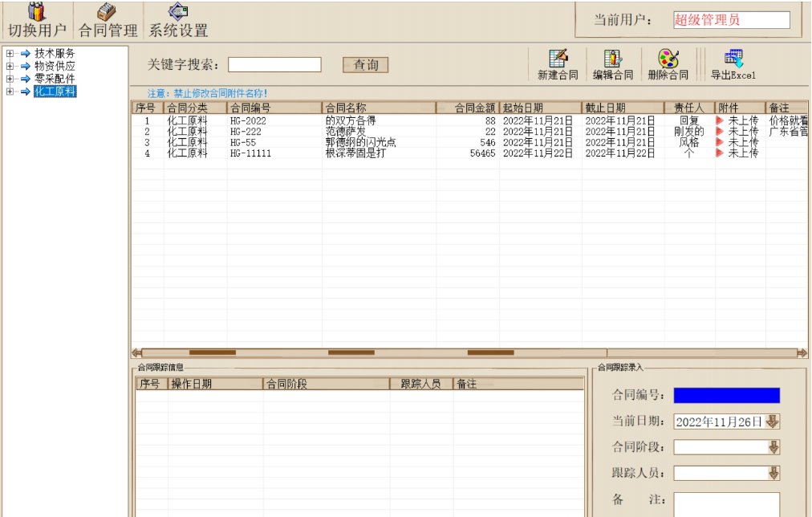Click the 编辑合同 (Edit Contract) icon
This screenshot has height=517, width=812.
pyautogui.click(x=613, y=59)
